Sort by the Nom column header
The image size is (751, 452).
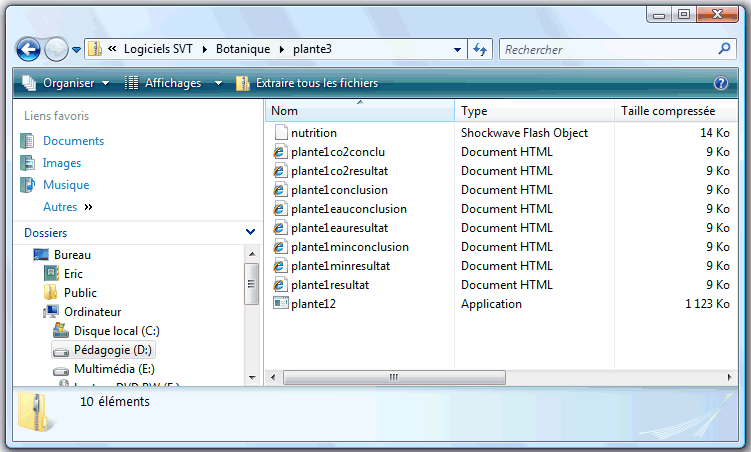point(360,111)
